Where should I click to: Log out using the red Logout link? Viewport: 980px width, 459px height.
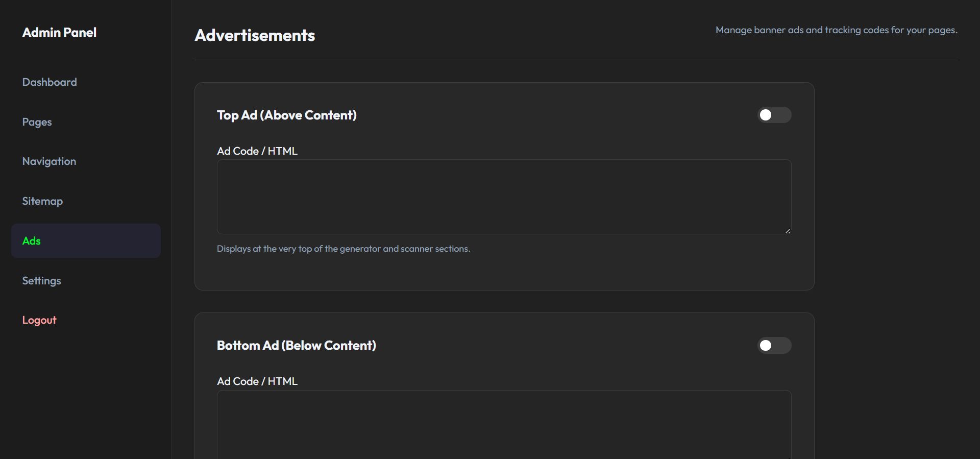39,320
